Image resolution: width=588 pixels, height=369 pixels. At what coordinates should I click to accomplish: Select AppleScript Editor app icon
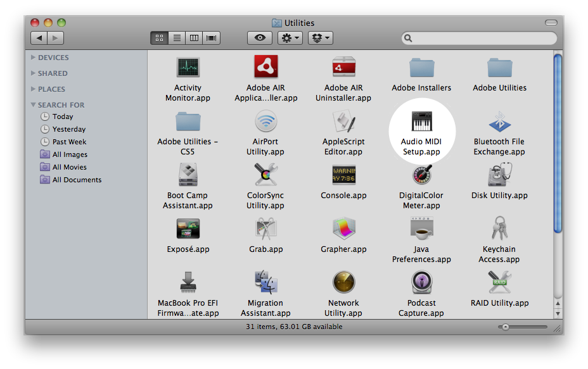click(x=343, y=122)
